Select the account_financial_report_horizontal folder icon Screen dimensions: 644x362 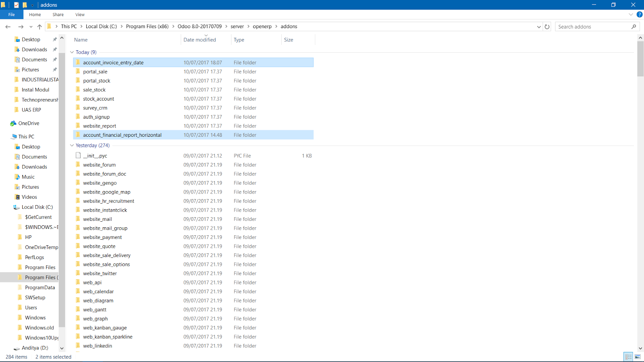pos(78,135)
